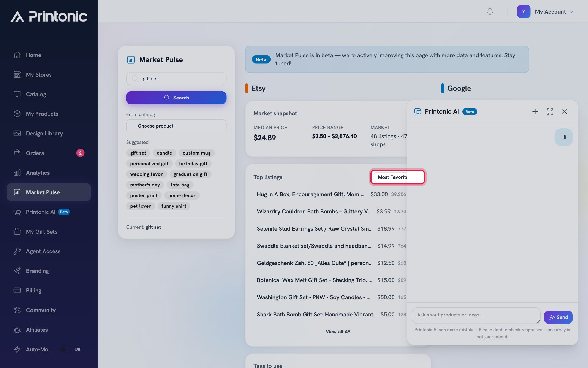Screen dimensions: 588x368
Task: Select the 'graduation gift' chip
Action: [190, 174]
